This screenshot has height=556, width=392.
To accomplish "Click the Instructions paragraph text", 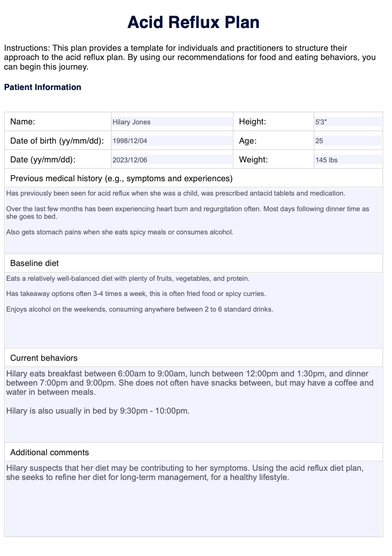I will [190, 57].
